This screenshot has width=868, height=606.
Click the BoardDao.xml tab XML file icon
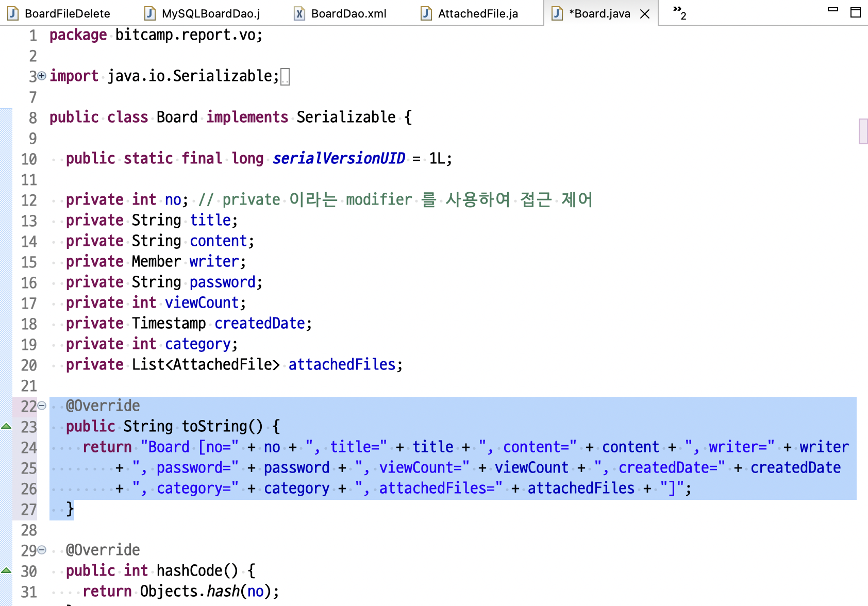[299, 13]
